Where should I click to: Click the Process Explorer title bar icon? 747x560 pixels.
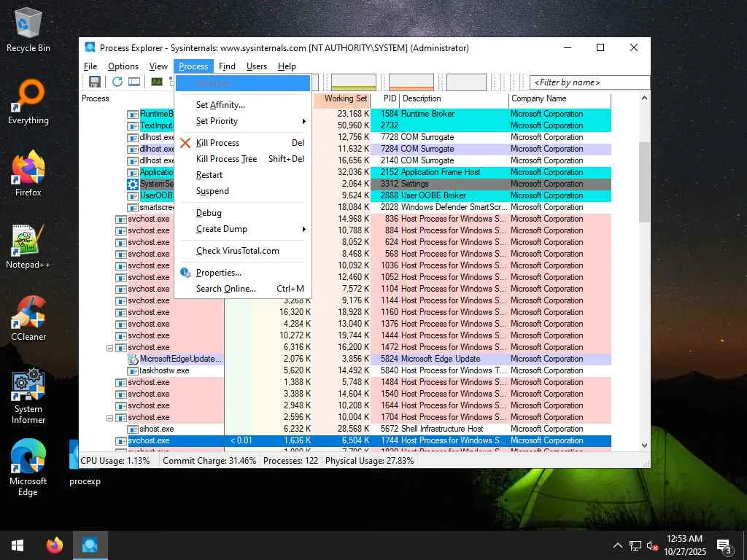click(90, 47)
